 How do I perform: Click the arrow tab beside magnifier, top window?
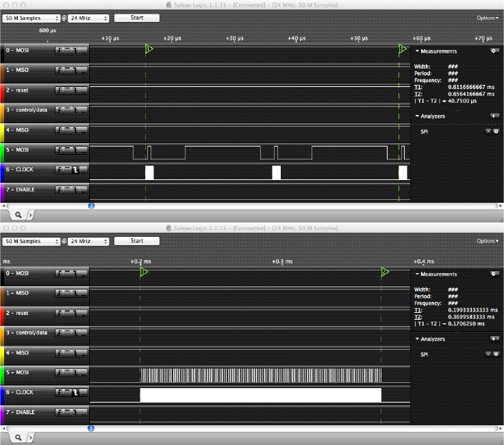click(30, 215)
